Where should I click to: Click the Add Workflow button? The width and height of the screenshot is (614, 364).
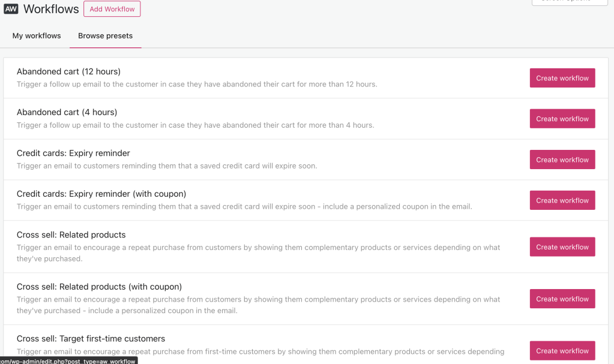pos(112,9)
